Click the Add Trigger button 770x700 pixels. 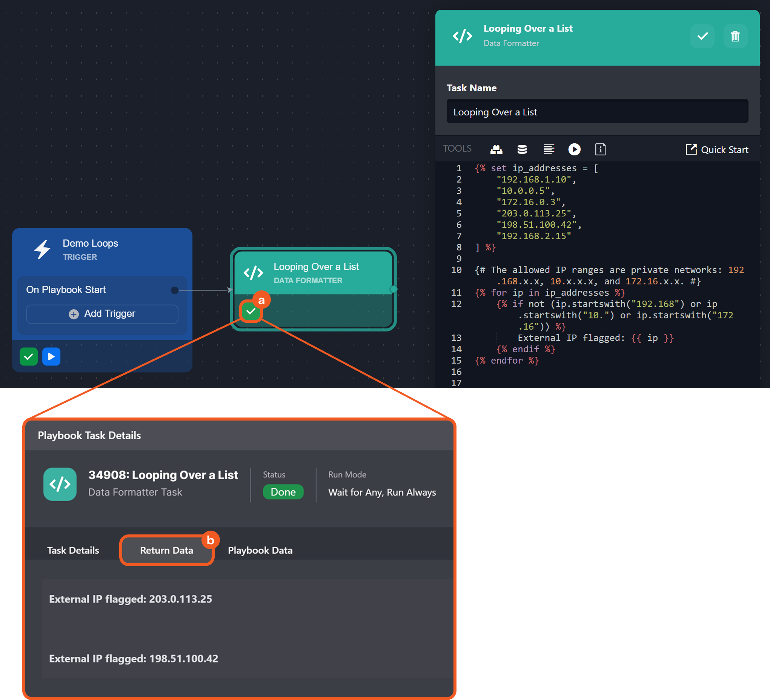click(102, 313)
